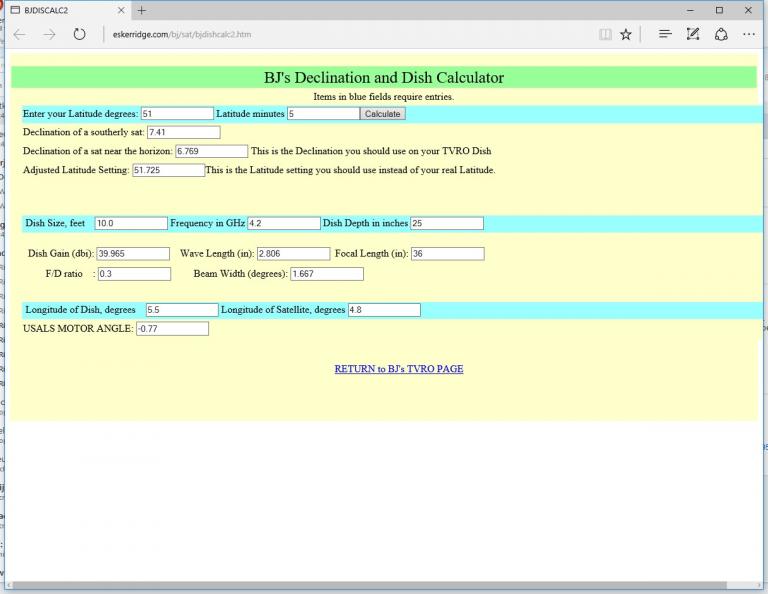Open the Hub three-lines icon
Image resolution: width=768 pixels, height=594 pixels.
coord(665,34)
